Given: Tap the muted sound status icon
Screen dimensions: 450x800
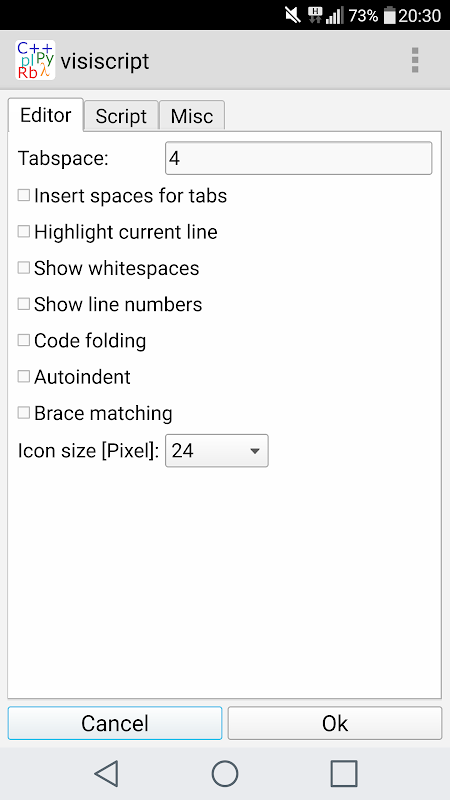Looking at the screenshot, I should pos(293,16).
